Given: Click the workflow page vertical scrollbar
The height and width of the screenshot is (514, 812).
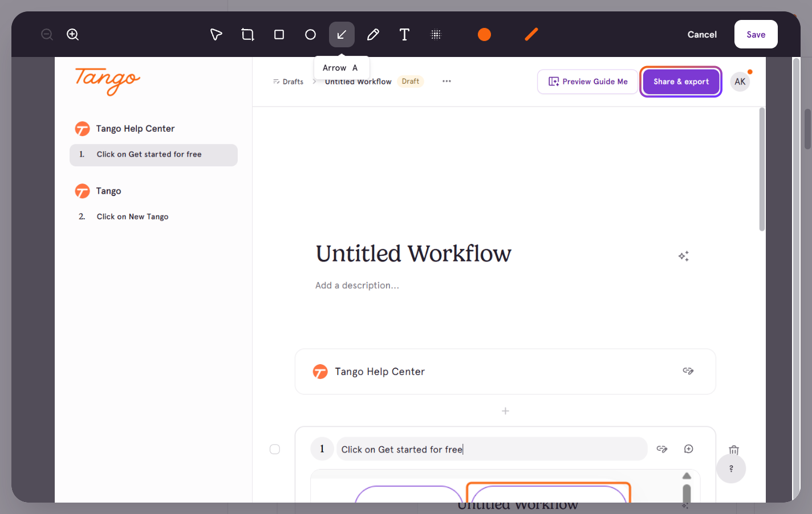Looking at the screenshot, I should pos(762,169).
